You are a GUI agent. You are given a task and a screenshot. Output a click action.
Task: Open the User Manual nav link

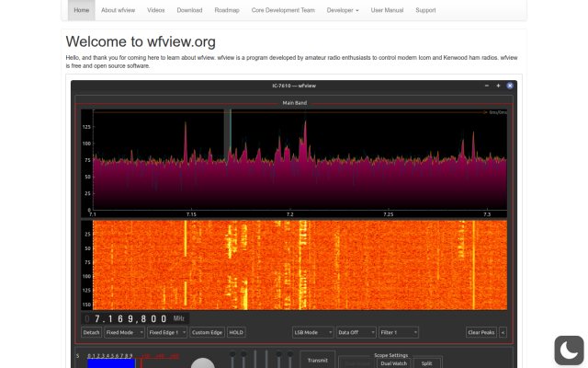click(x=387, y=10)
